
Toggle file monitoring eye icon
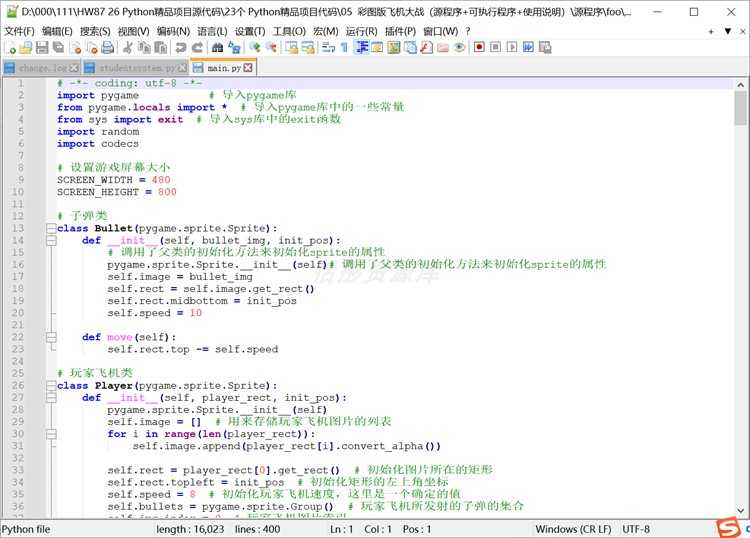point(459,47)
